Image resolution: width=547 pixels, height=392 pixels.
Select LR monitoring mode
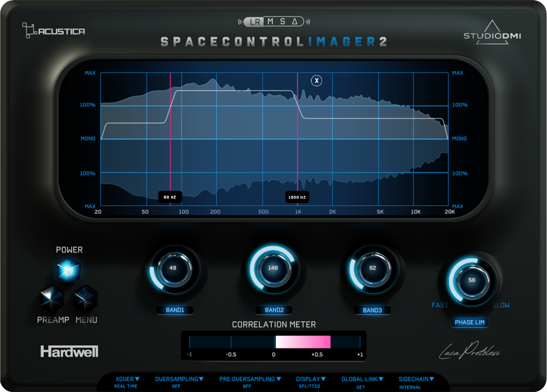[254, 22]
